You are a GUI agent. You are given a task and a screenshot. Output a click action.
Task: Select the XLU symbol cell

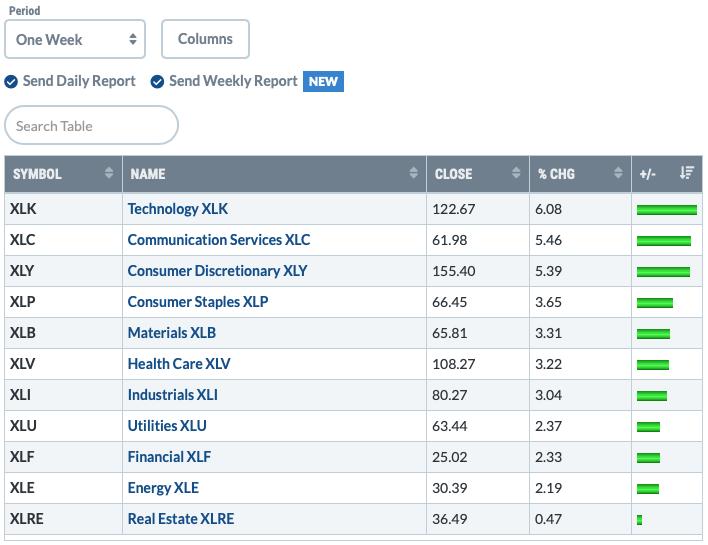[x=63, y=426]
